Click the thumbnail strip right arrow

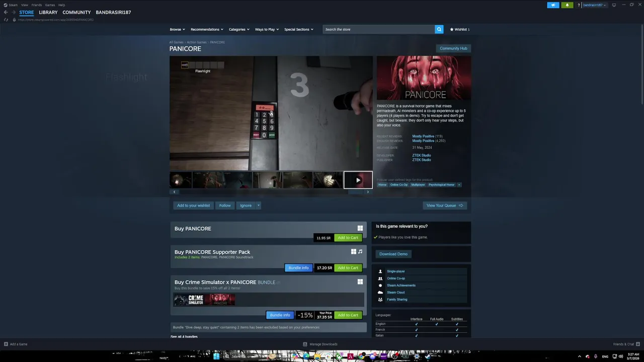pos(368,192)
